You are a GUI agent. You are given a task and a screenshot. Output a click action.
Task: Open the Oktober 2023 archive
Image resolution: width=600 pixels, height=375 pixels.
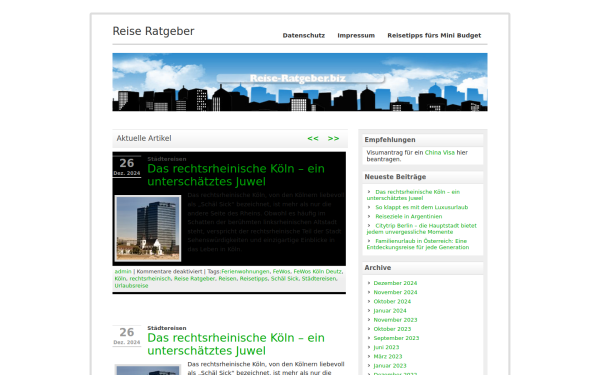pyautogui.click(x=392, y=329)
